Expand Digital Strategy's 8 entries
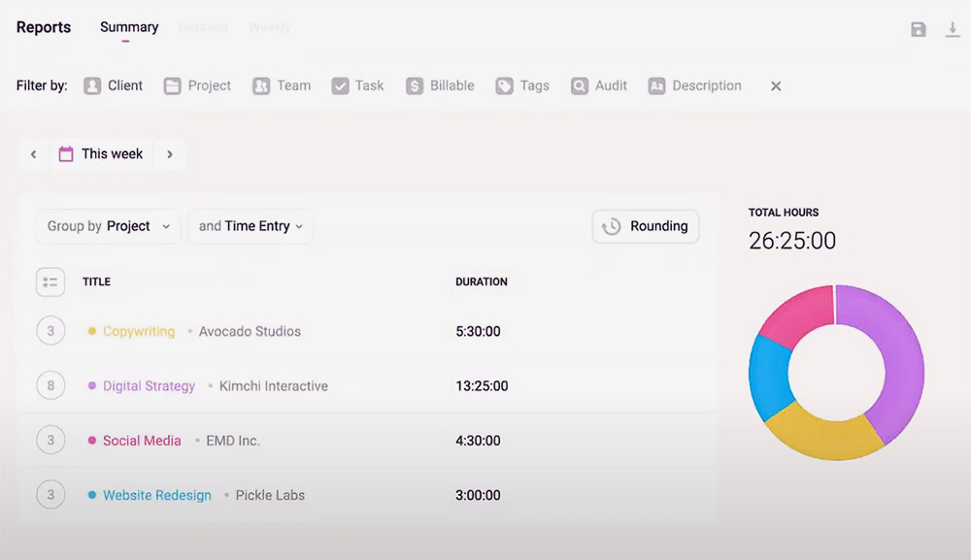Viewport: 971px width, 560px height. click(x=50, y=385)
